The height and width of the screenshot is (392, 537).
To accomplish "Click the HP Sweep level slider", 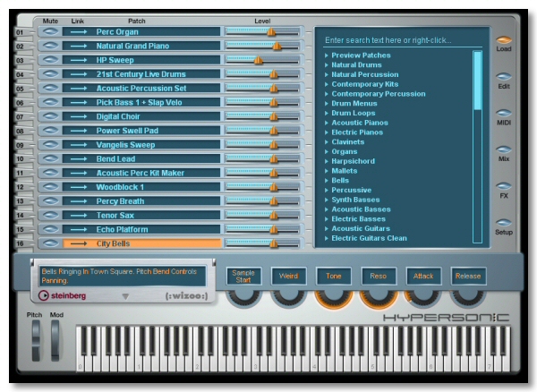I will pyautogui.click(x=262, y=60).
